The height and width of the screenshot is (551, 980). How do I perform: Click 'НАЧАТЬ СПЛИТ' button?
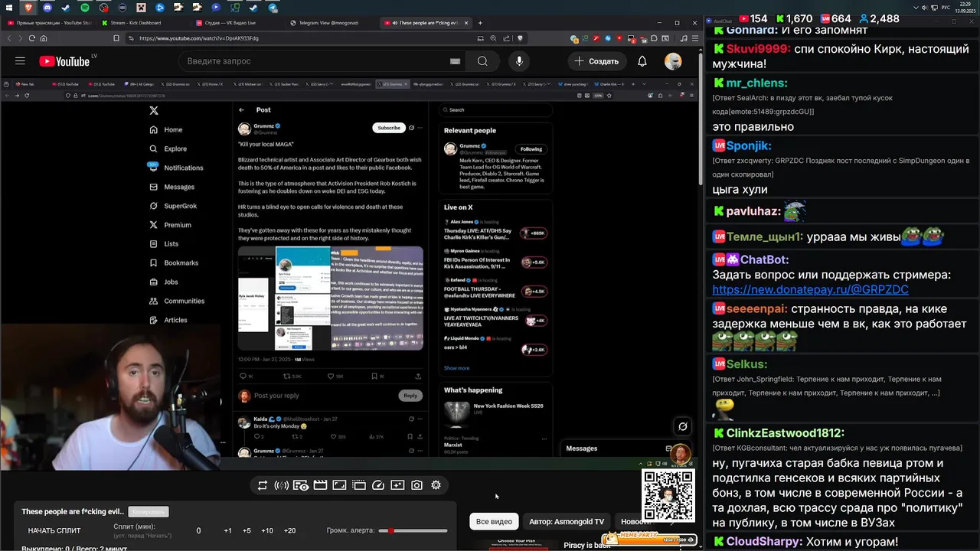pos(54,530)
